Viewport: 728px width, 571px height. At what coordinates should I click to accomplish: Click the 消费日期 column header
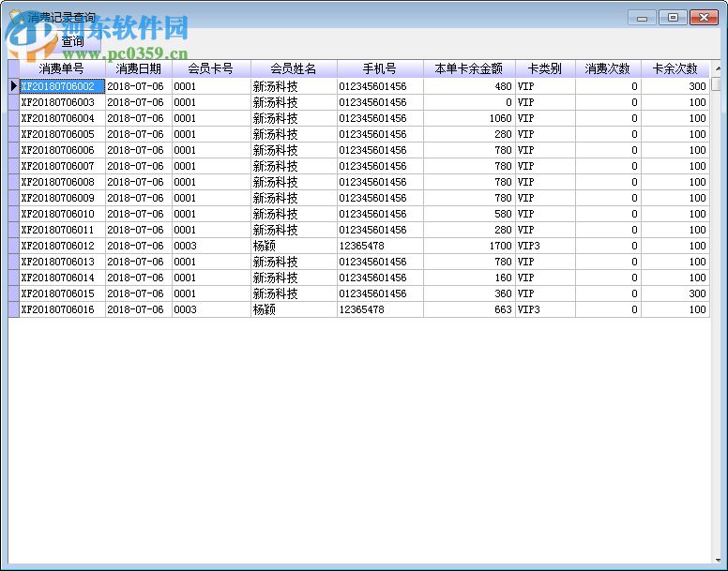click(x=138, y=68)
